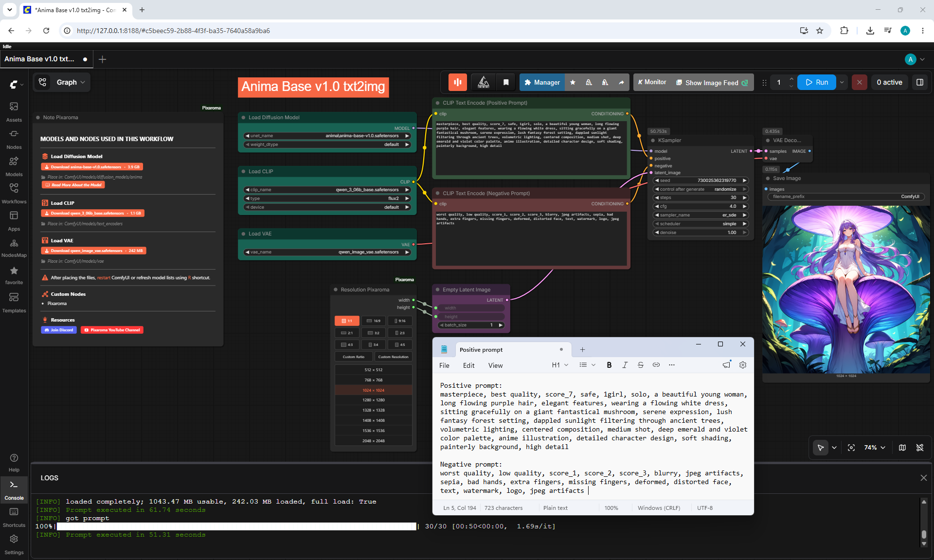Click the red cancel X button
The width and height of the screenshot is (934, 560).
[860, 82]
